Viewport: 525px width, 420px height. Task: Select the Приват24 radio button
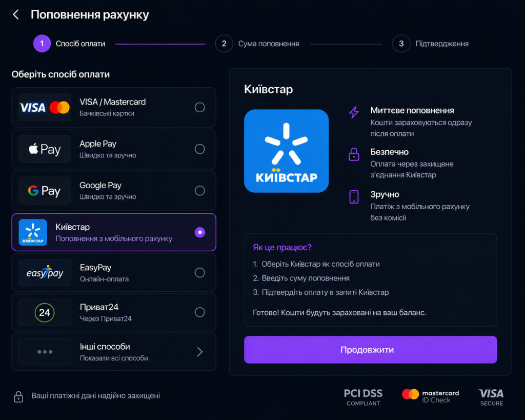click(200, 312)
